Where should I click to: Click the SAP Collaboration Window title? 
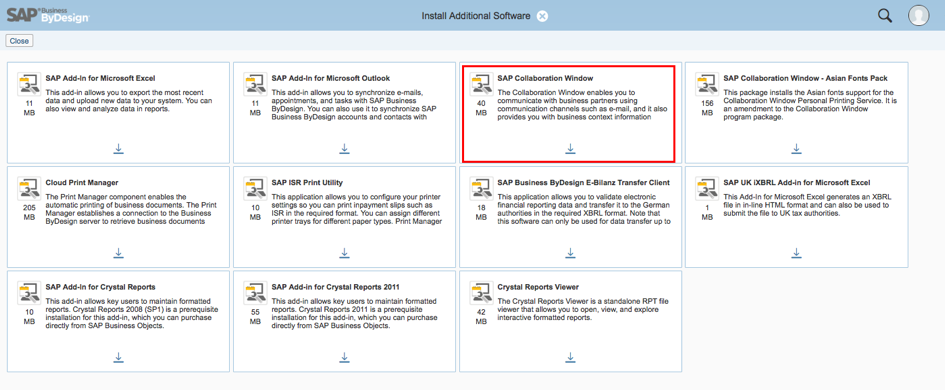click(x=545, y=78)
